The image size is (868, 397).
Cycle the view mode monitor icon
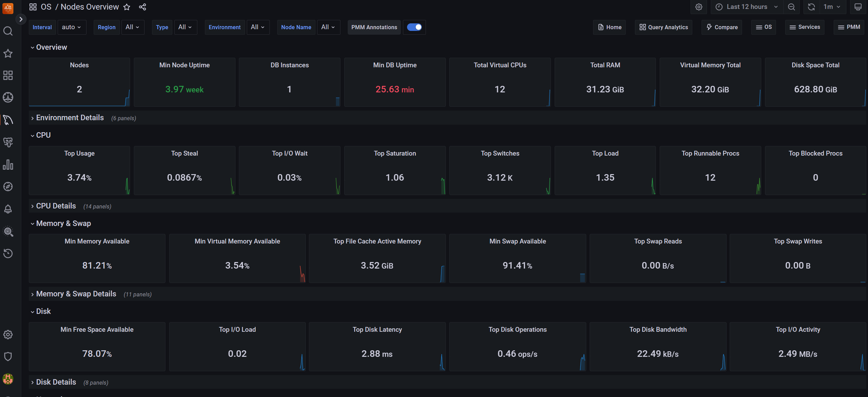click(x=858, y=7)
